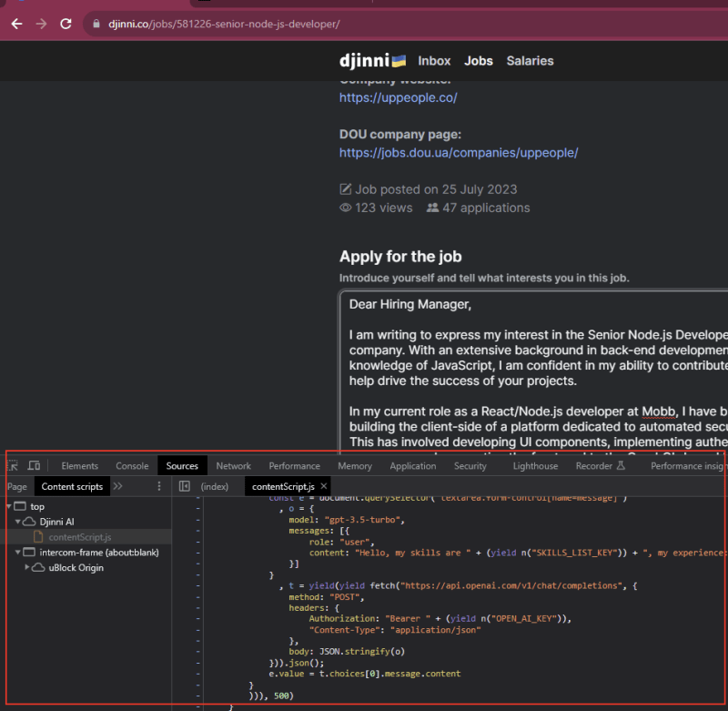This screenshot has width=728, height=711.
Task: Open the djinni logo home link
Action: coord(372,60)
